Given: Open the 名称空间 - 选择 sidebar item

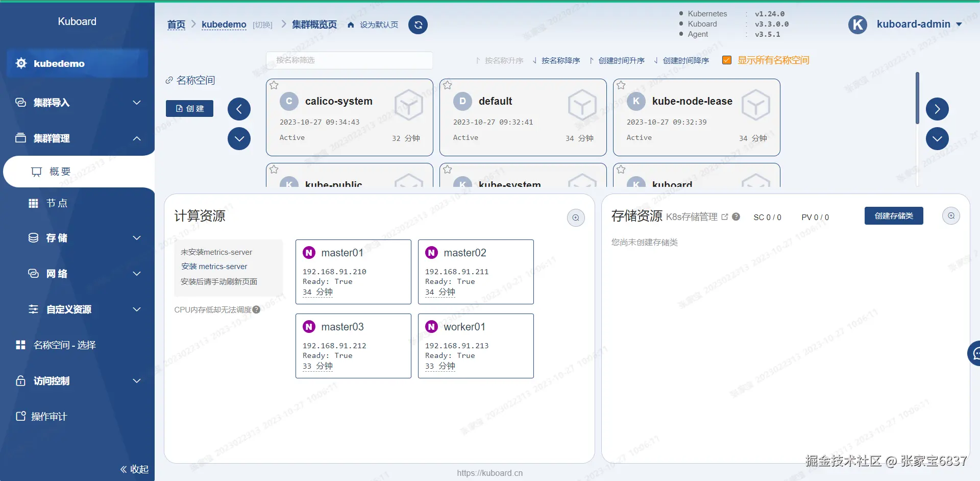Looking at the screenshot, I should tap(77, 345).
